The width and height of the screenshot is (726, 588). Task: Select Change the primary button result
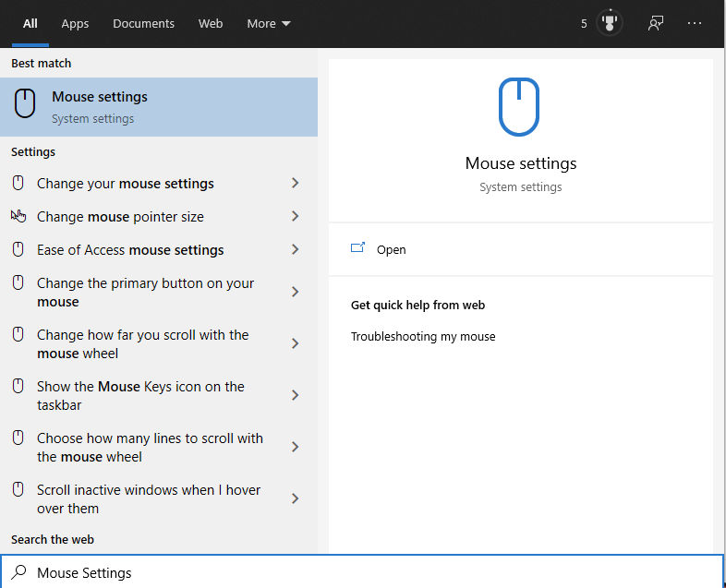click(145, 293)
